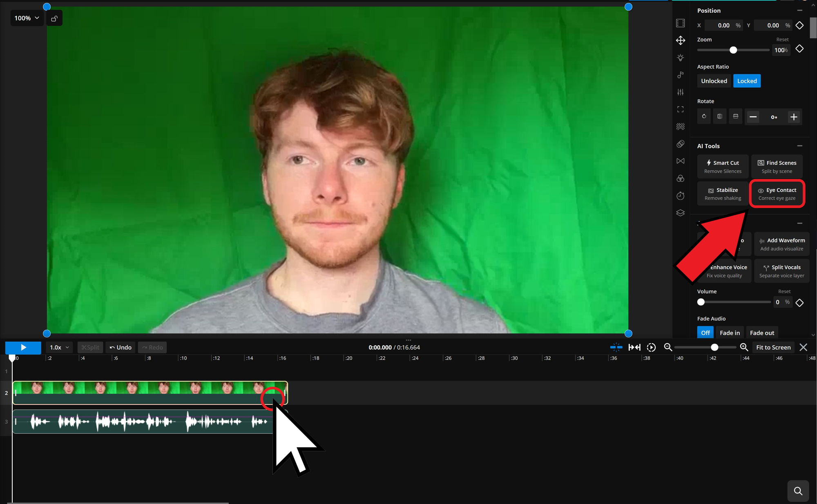Image resolution: width=817 pixels, height=504 pixels.
Task: Open the Adjust panel with the sliders icon
Action: 681,92
